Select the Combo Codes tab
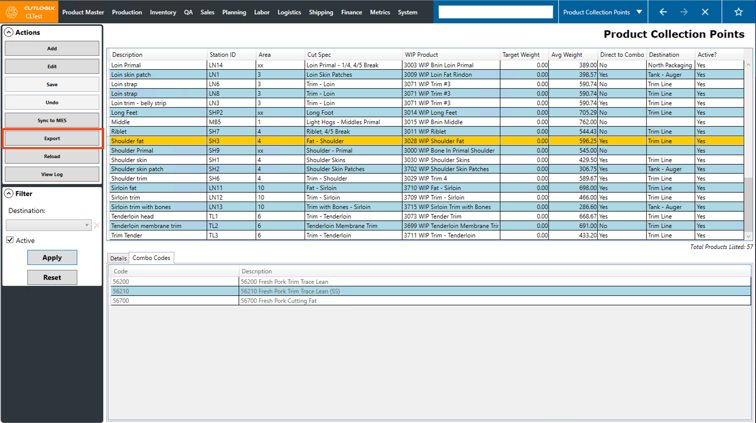756x423 pixels. [x=152, y=258]
